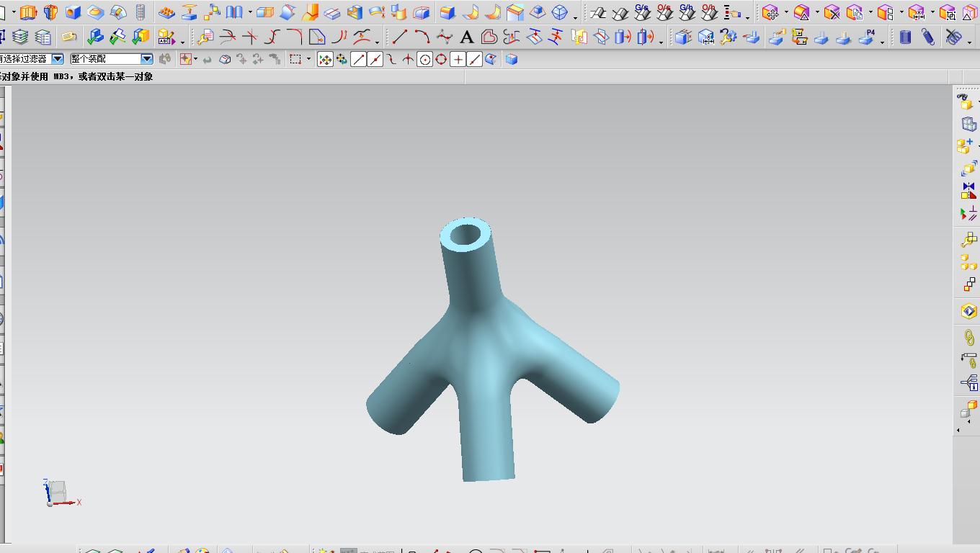This screenshot has height=553, width=980.
Task: Click the chain link icon in right sidebar
Action: 968,337
